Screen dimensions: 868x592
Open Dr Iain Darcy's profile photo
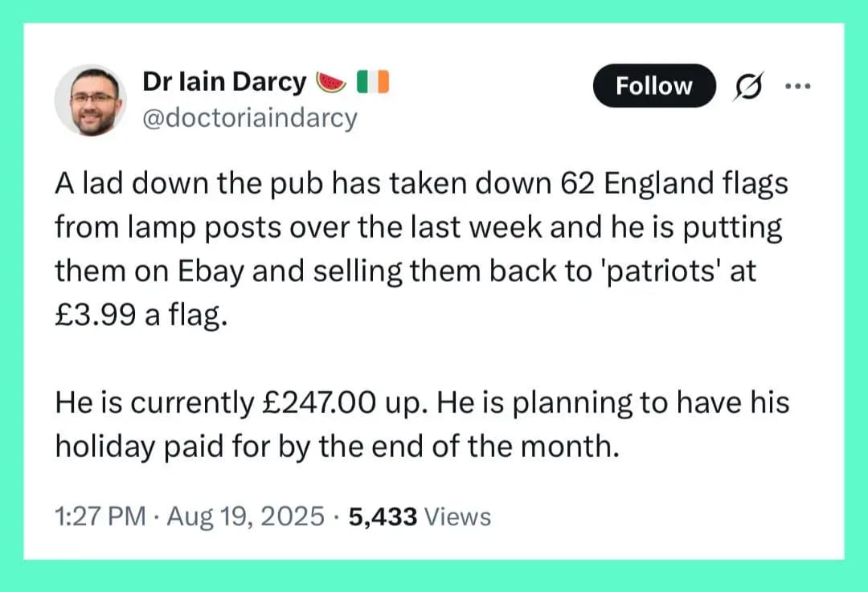point(90,100)
